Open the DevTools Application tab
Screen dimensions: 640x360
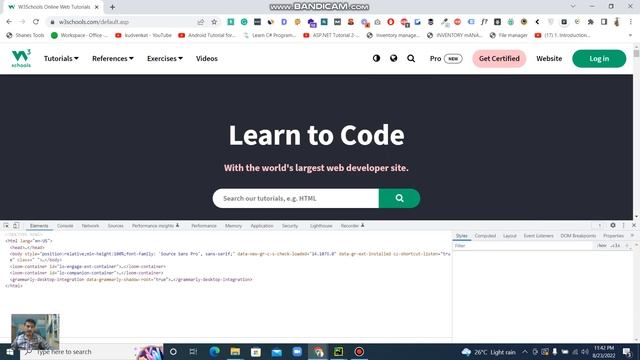(x=262, y=226)
